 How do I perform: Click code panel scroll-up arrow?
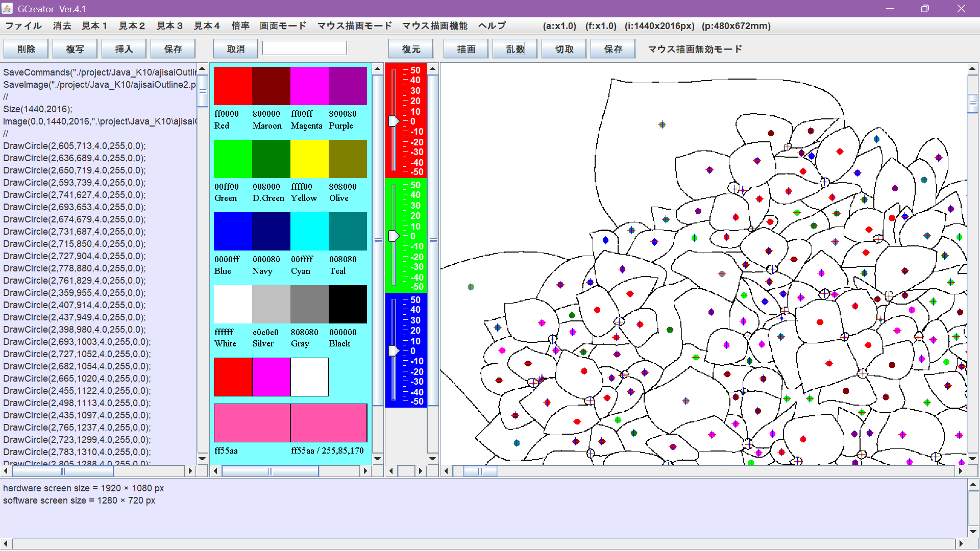point(202,69)
